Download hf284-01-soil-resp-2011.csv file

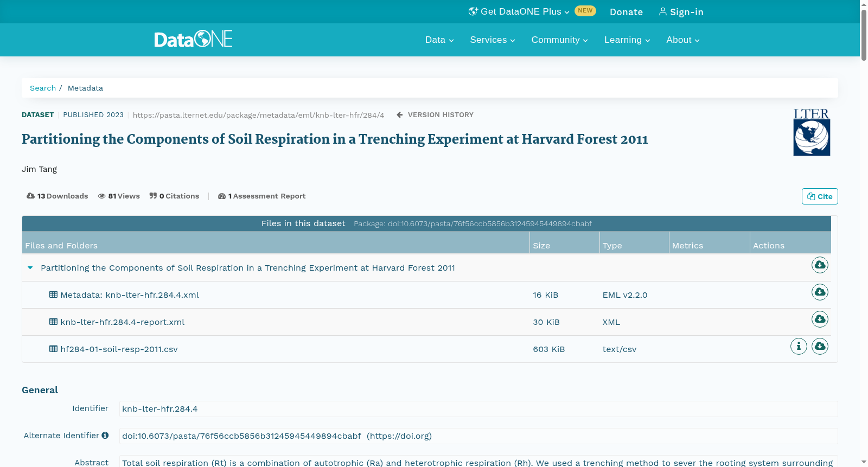click(x=820, y=346)
